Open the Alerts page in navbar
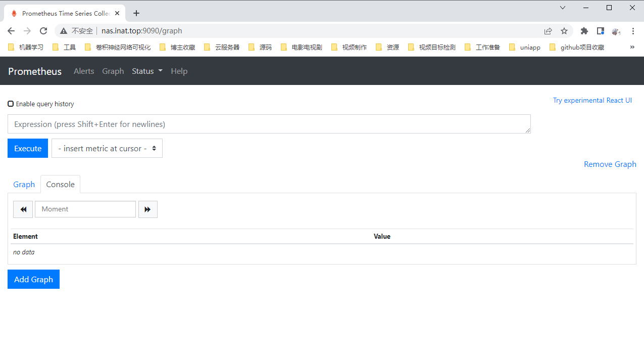Screen dimensions: 644x351 (x=84, y=71)
